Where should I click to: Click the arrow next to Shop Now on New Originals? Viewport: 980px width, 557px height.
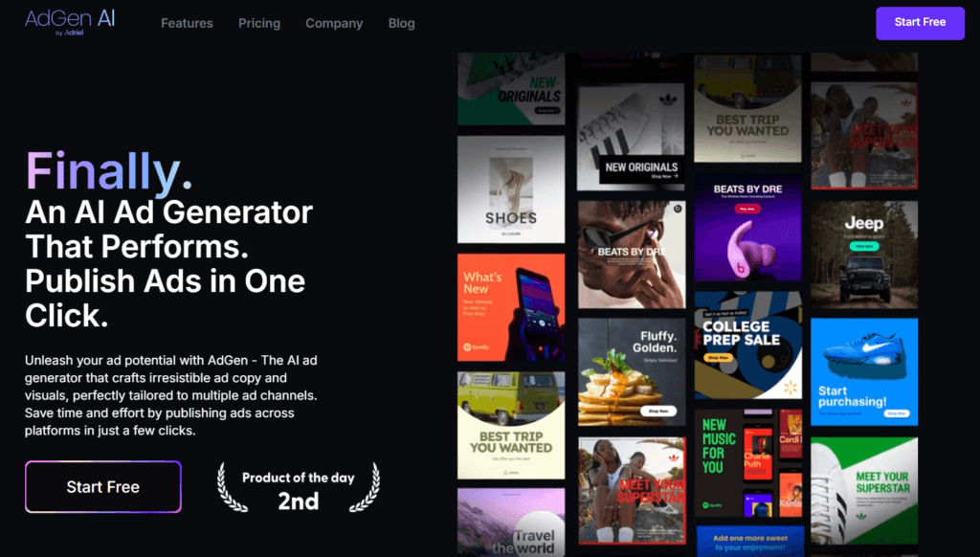tap(676, 176)
